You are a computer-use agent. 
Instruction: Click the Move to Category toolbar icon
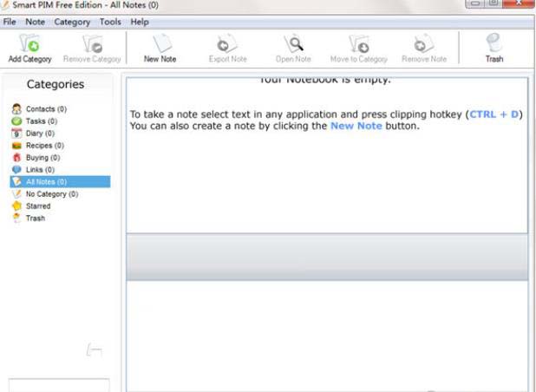(x=358, y=43)
